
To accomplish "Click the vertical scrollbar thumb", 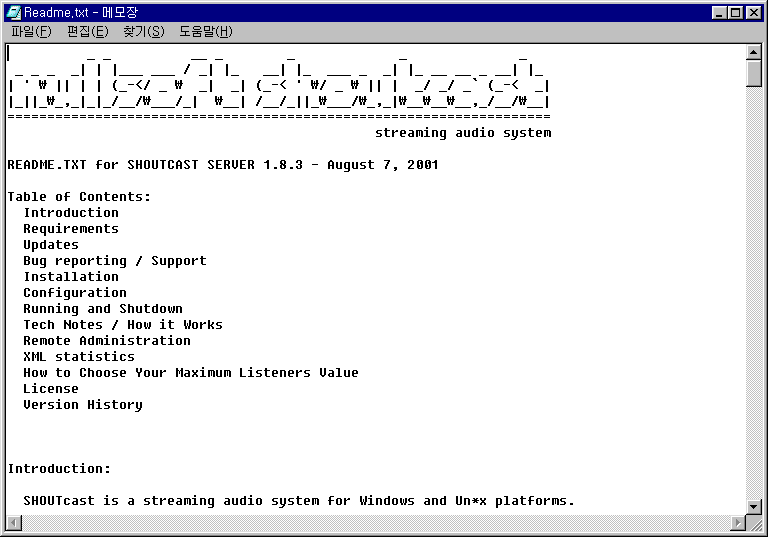I will click(x=753, y=73).
